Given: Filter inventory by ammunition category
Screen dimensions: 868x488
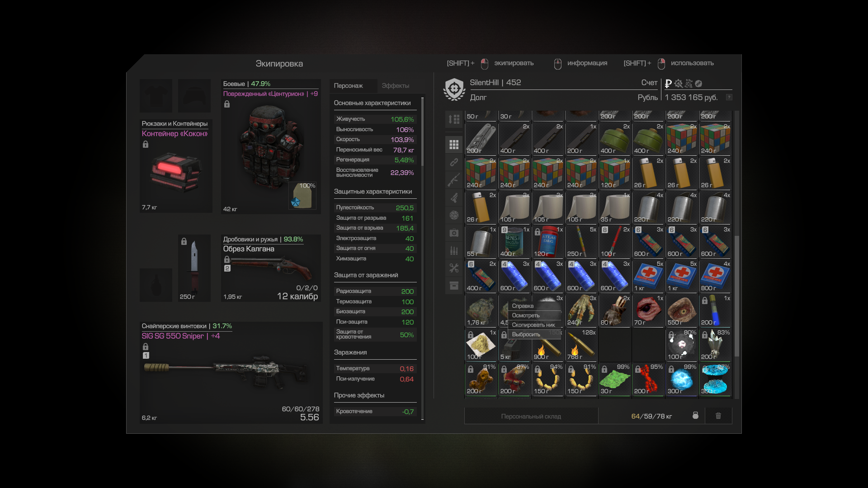Looking at the screenshot, I should click(454, 250).
